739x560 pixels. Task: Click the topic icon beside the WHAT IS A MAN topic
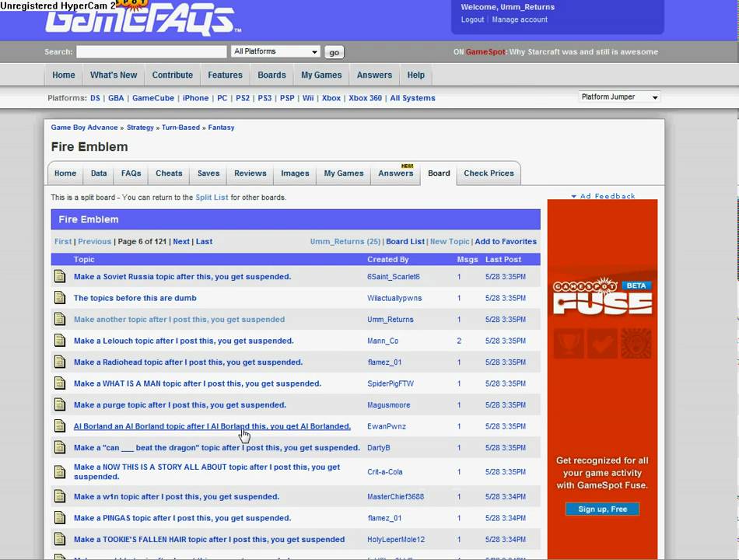pyautogui.click(x=60, y=383)
